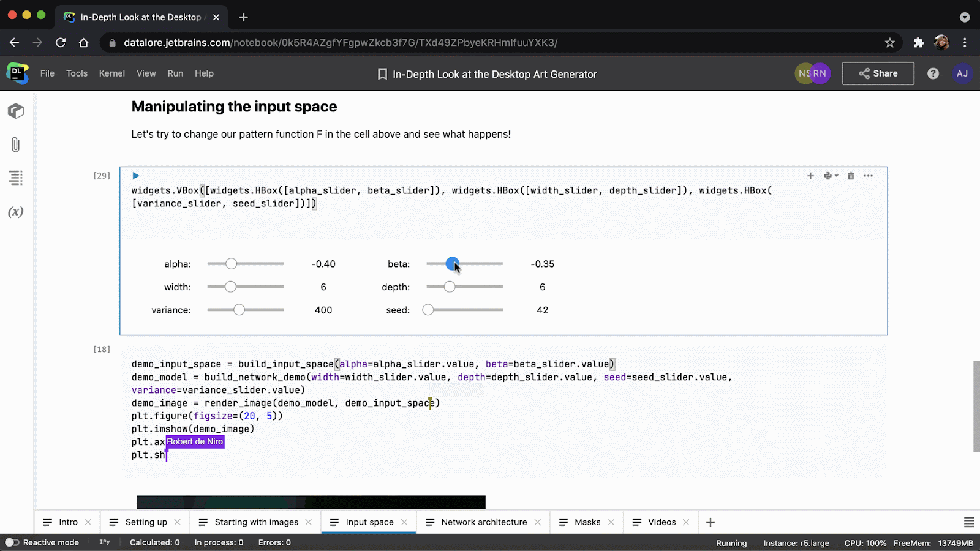Show the table of contents sidebar icon

[16, 178]
